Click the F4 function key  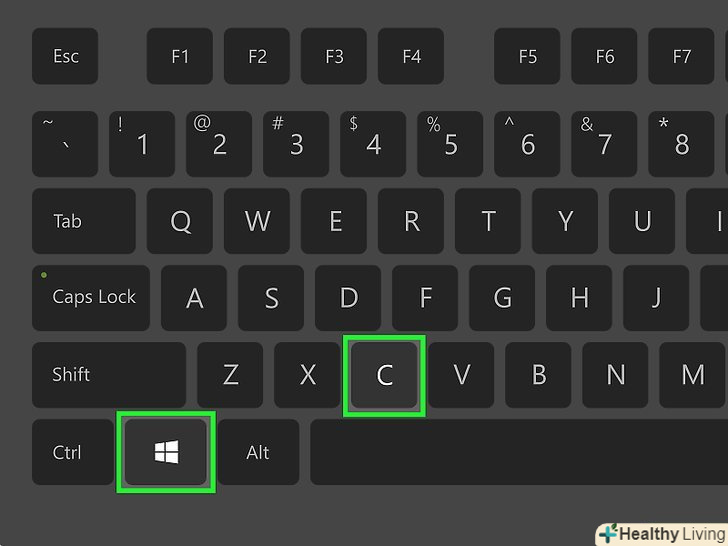[411, 56]
